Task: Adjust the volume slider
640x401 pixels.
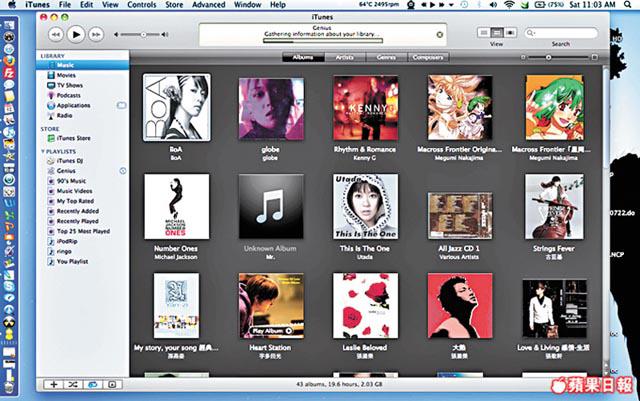Action: pyautogui.click(x=141, y=35)
